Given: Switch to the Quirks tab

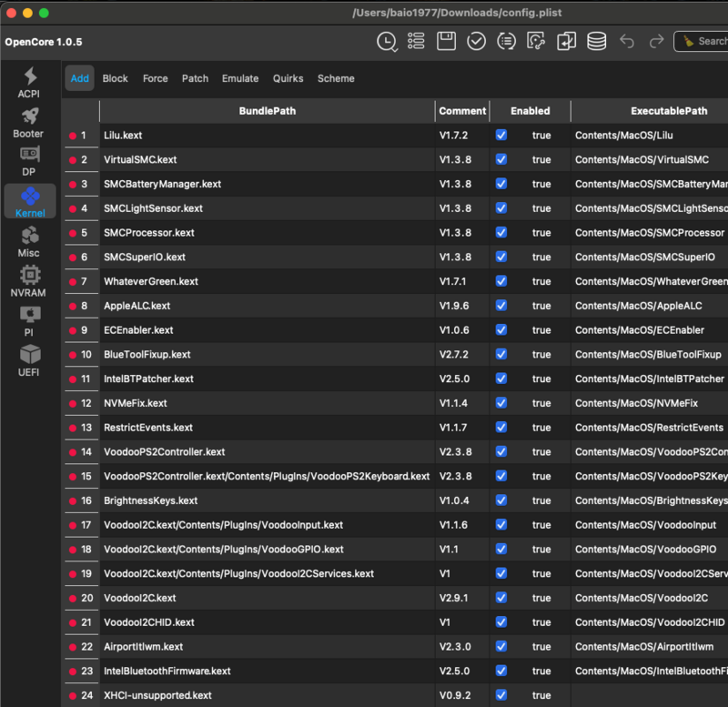Looking at the screenshot, I should [x=288, y=78].
